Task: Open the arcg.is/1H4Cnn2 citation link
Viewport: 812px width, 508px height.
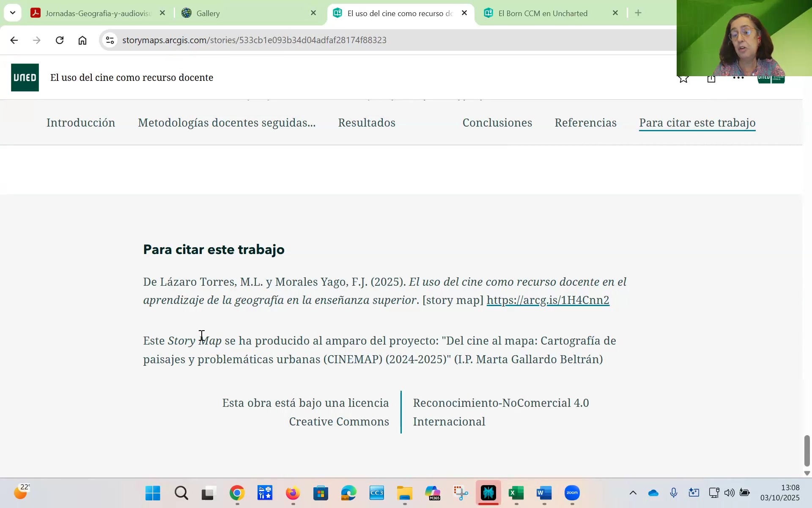Action: 548,300
